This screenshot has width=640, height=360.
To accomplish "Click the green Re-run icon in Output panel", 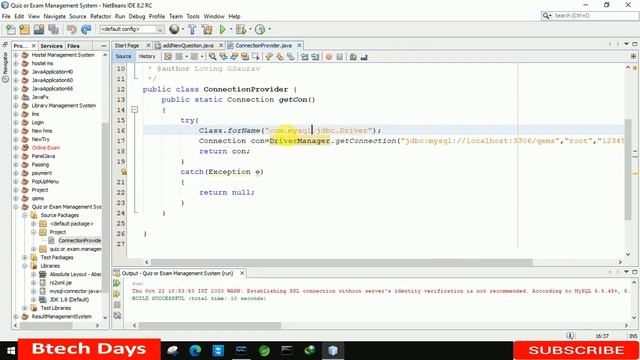I will pos(117,283).
